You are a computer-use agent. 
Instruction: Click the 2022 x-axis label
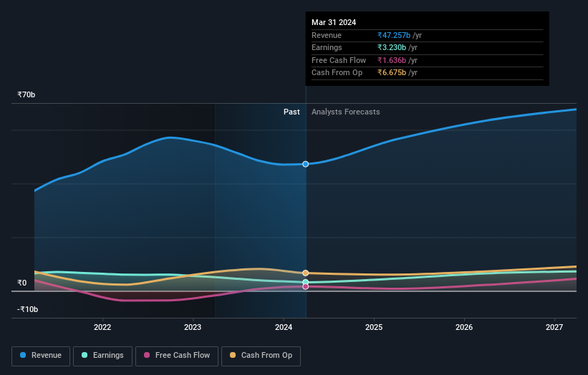102,327
